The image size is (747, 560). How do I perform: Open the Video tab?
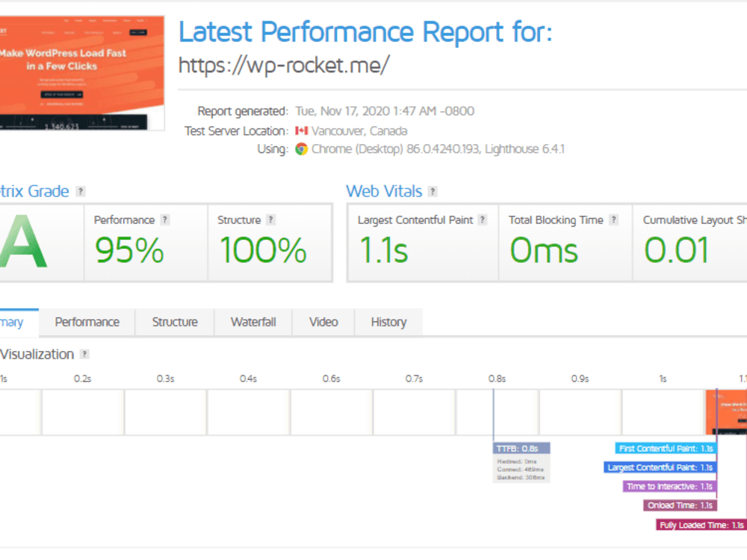coord(323,323)
